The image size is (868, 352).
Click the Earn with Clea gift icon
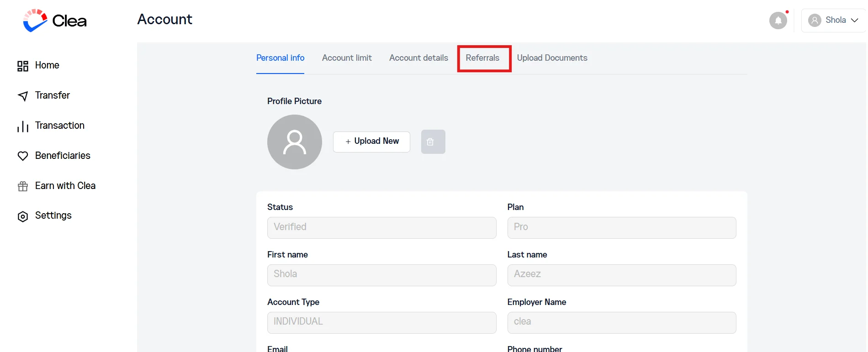pos(23,186)
